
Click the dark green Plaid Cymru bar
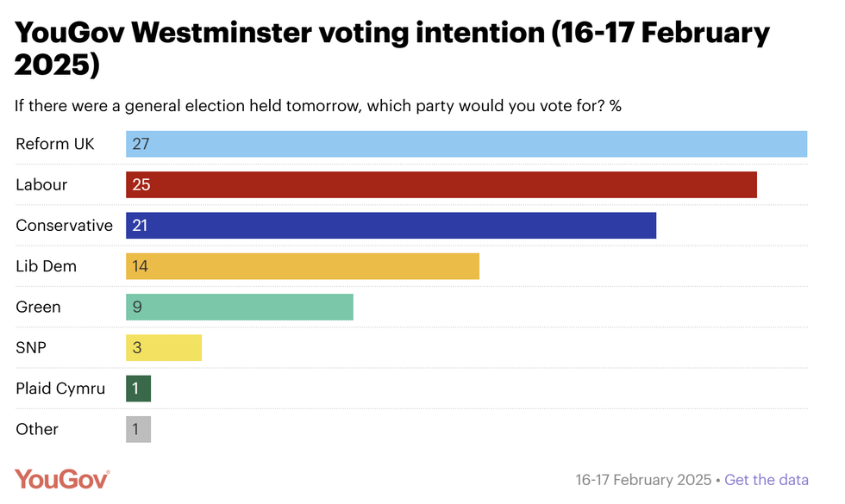[138, 389]
